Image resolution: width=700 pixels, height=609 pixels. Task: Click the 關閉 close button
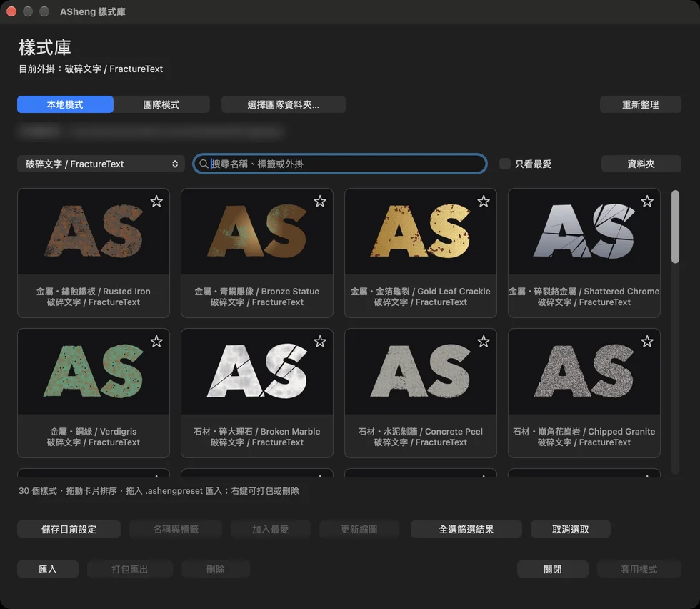(x=553, y=569)
